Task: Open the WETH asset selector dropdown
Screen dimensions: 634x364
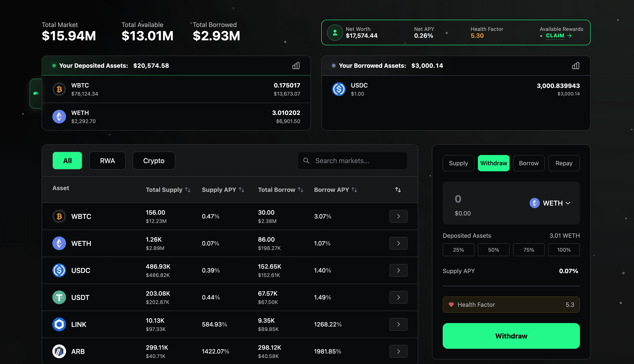Action: [x=550, y=203]
